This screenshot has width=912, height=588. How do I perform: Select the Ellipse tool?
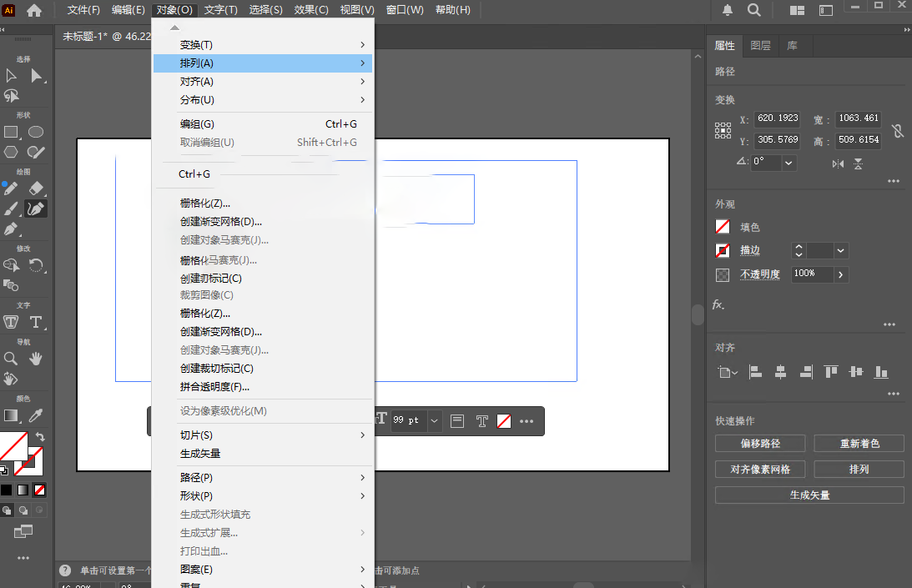coord(36,132)
